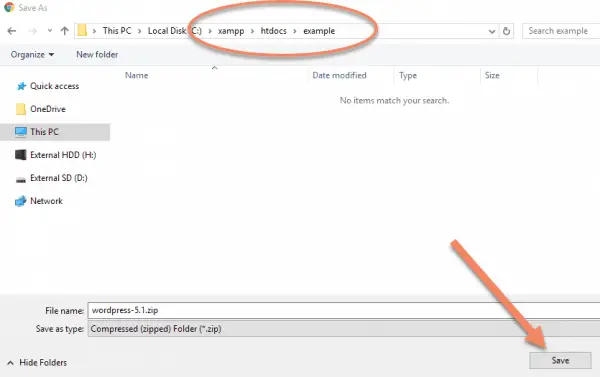This screenshot has width=600, height=377.
Task: Click the External SD drive icon
Action: tap(21, 180)
